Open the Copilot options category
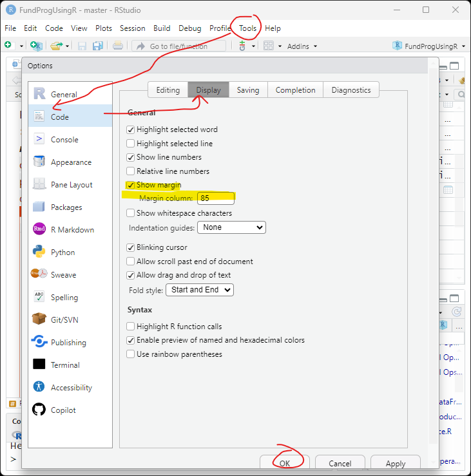Image resolution: width=471 pixels, height=476 pixels. (x=70, y=410)
